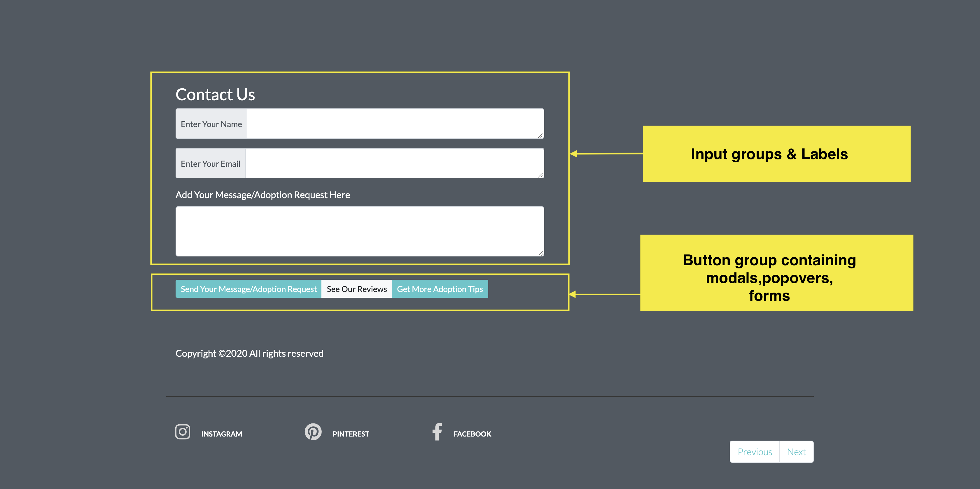Select the Enter Your Email label
This screenshot has width=980, height=489.
tap(210, 163)
